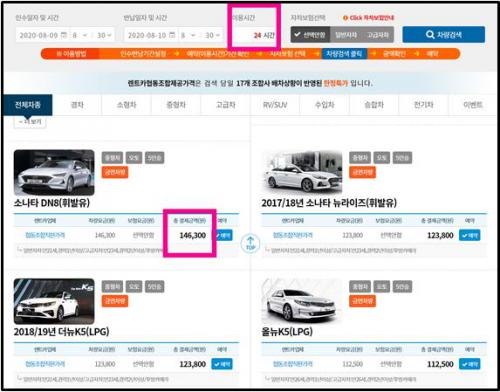Open the return hour dropdown
The height and width of the screenshot is (392, 500).
point(188,35)
